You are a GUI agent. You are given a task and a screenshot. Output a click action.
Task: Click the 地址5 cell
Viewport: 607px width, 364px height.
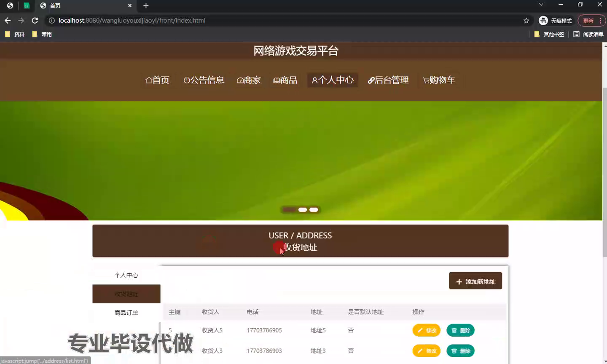coord(318,330)
